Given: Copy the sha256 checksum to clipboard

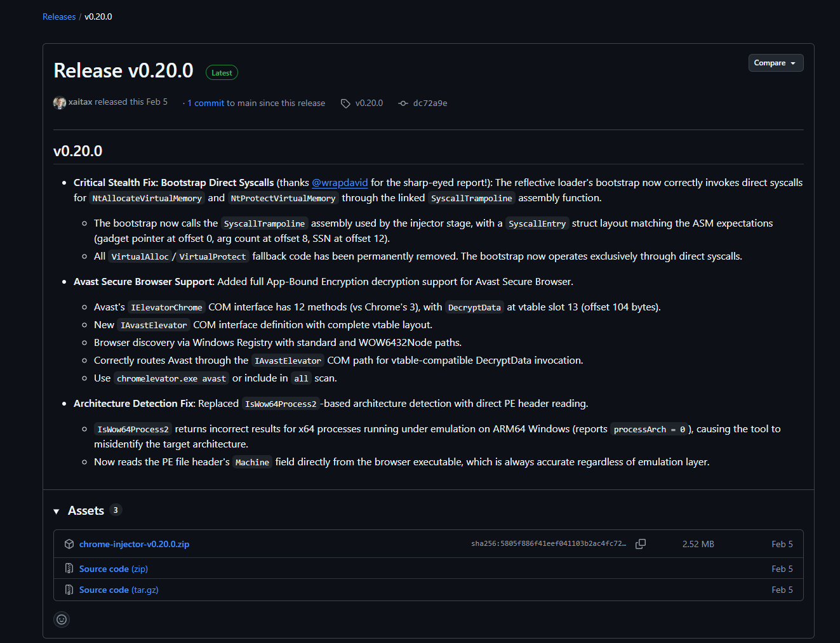Looking at the screenshot, I should (641, 544).
